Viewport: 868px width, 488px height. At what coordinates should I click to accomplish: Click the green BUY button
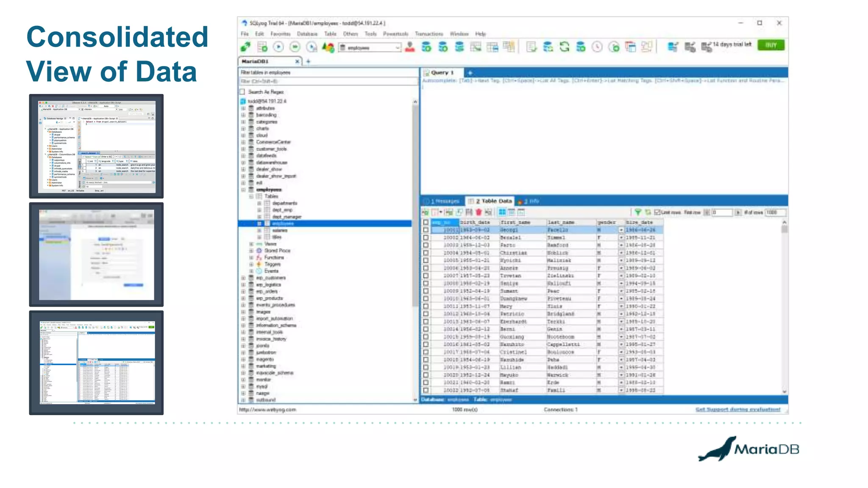(771, 45)
